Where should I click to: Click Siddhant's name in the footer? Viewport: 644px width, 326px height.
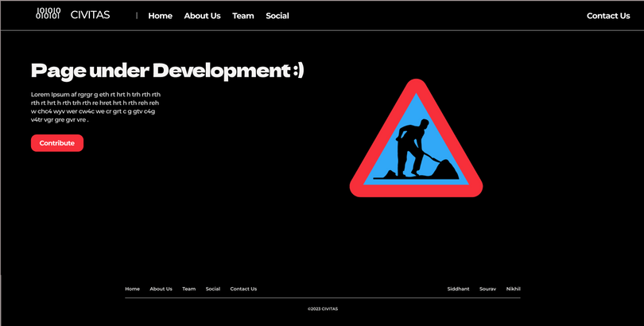(x=459, y=289)
